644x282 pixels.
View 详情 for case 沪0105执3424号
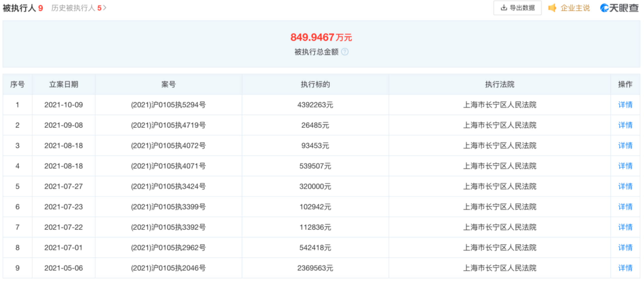[x=625, y=186]
